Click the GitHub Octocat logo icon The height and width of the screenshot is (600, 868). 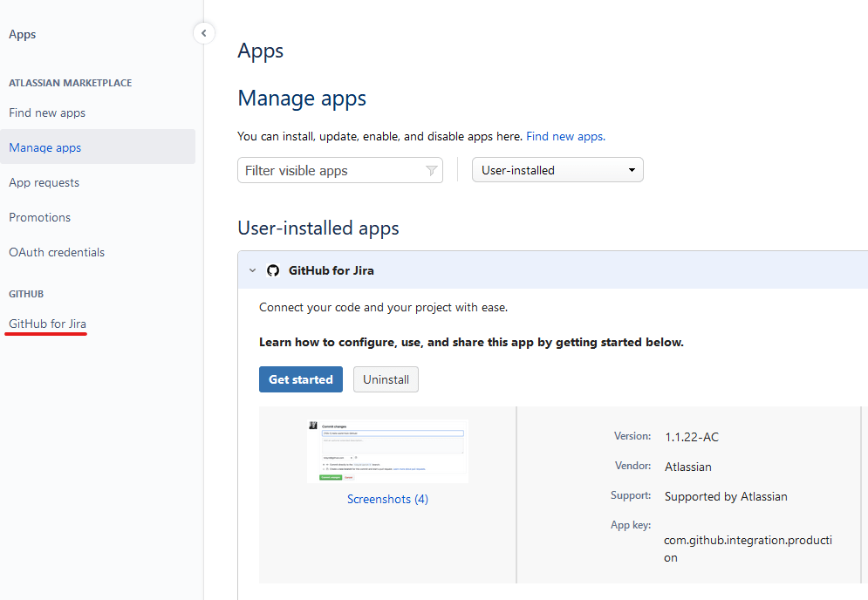(x=273, y=270)
